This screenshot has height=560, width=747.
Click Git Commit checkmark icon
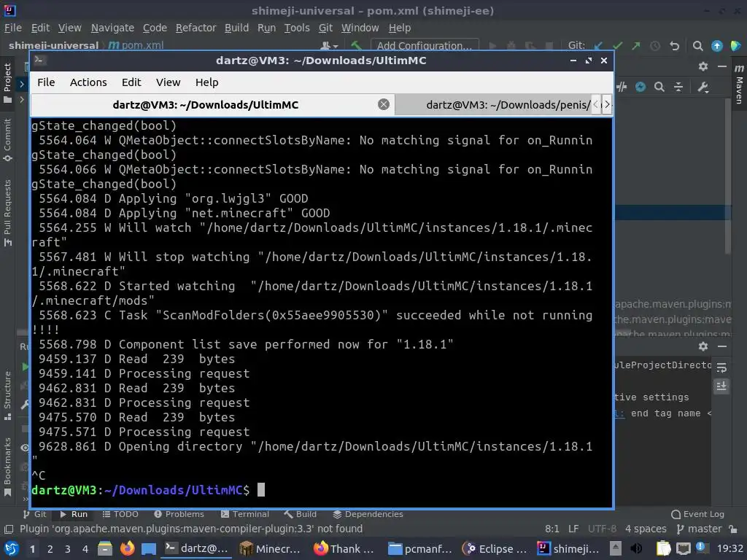[x=617, y=46]
